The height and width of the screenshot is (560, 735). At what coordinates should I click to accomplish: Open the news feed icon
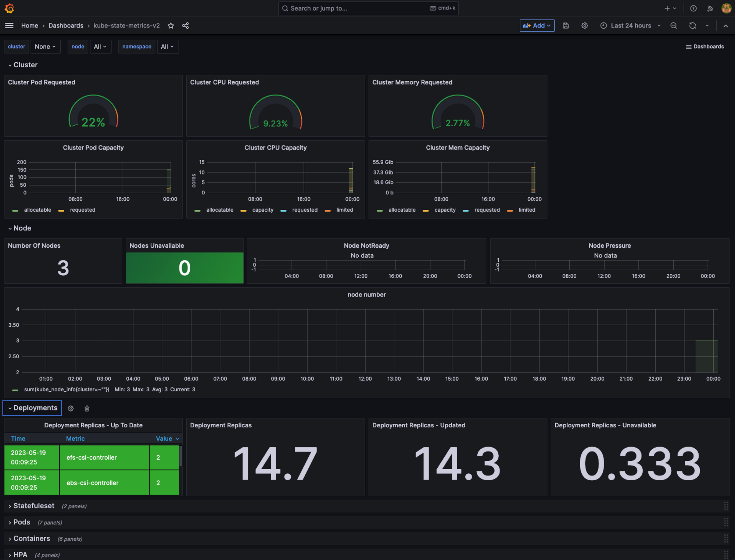pyautogui.click(x=710, y=8)
